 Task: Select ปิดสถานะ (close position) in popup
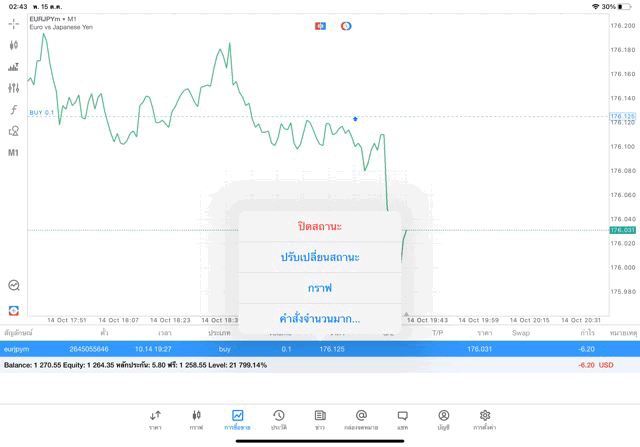click(320, 227)
